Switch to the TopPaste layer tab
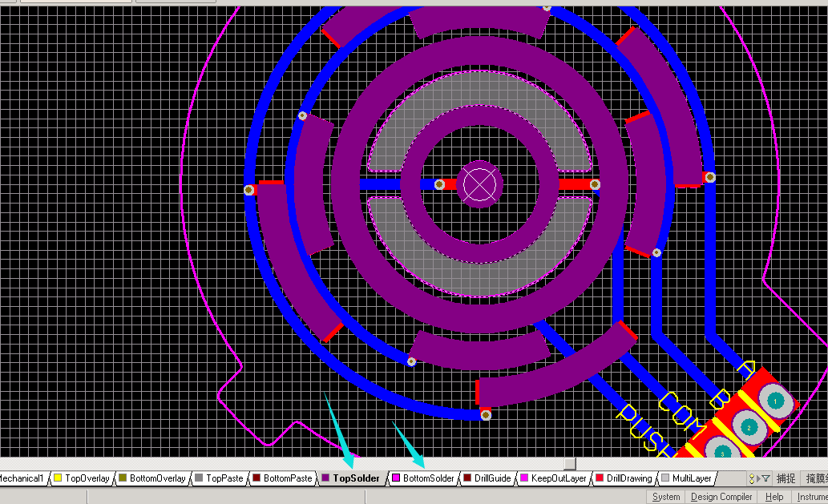Viewport: 828px width, 504px height. point(224,478)
